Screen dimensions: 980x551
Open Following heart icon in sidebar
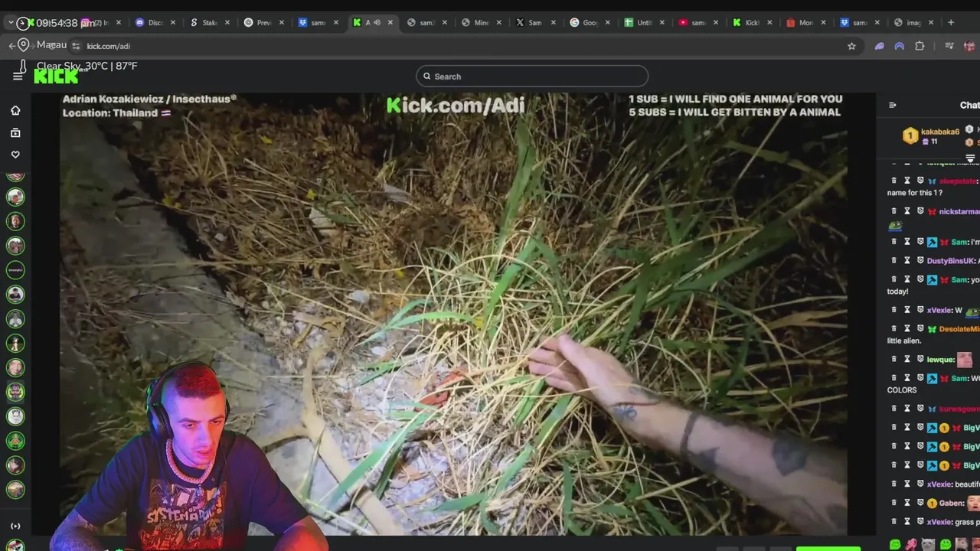(x=15, y=155)
